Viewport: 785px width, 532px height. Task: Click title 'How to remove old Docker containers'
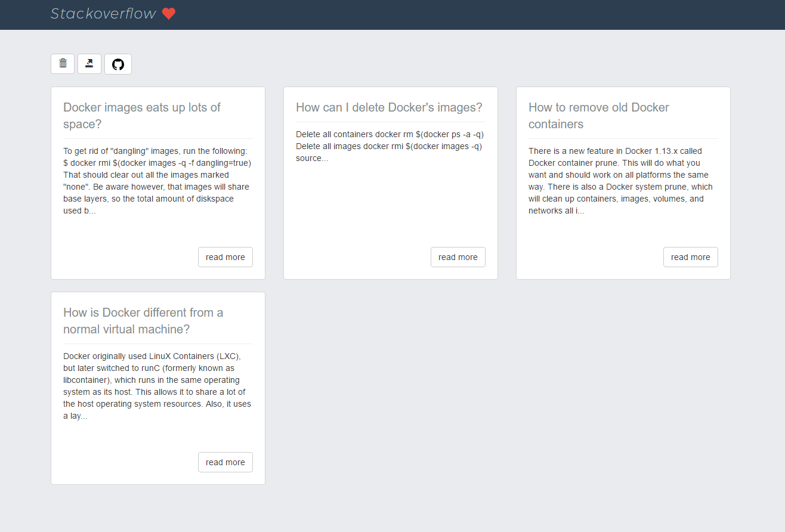point(599,116)
